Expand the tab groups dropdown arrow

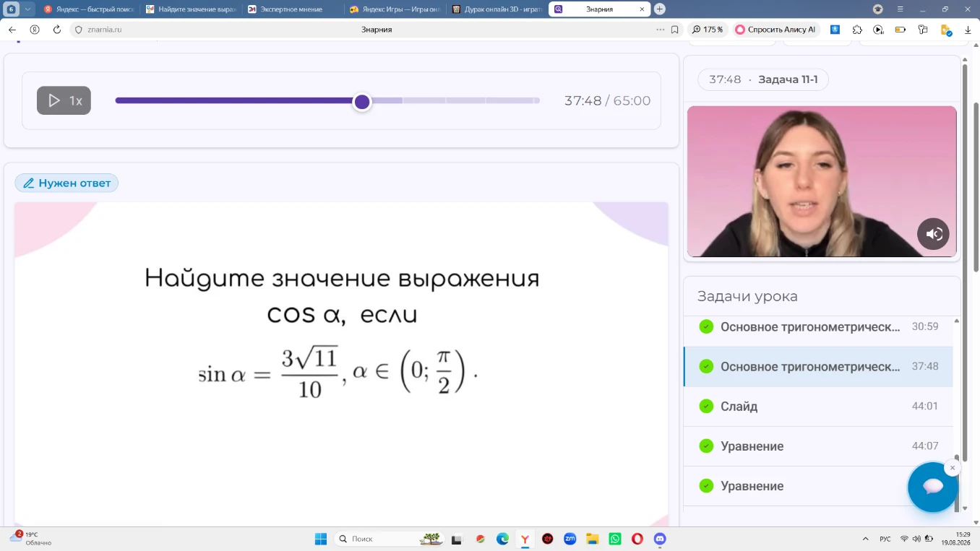[x=28, y=9]
